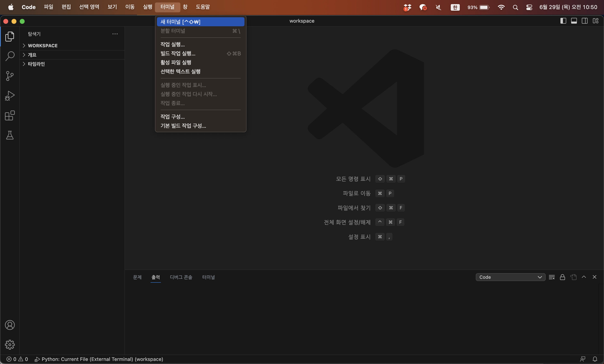Switch to the 문제 panel tab
This screenshot has width=604, height=364.
[x=137, y=277]
